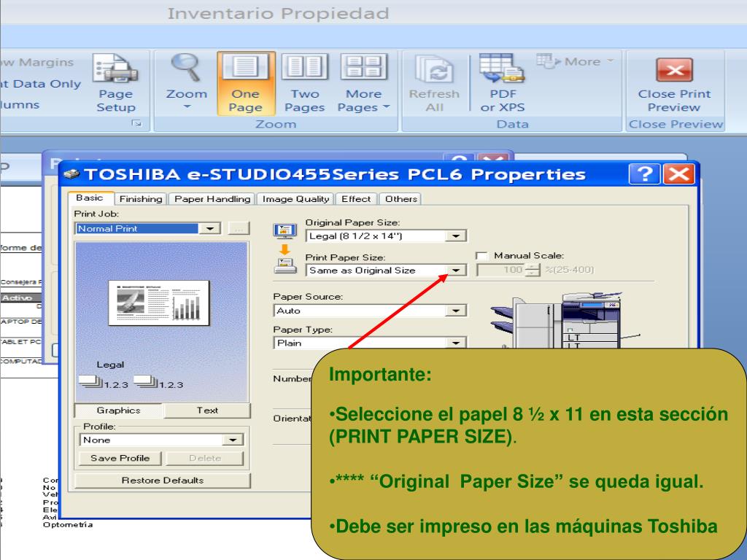The height and width of the screenshot is (560, 747).
Task: Open the Profile dropdown
Action: pos(233,440)
